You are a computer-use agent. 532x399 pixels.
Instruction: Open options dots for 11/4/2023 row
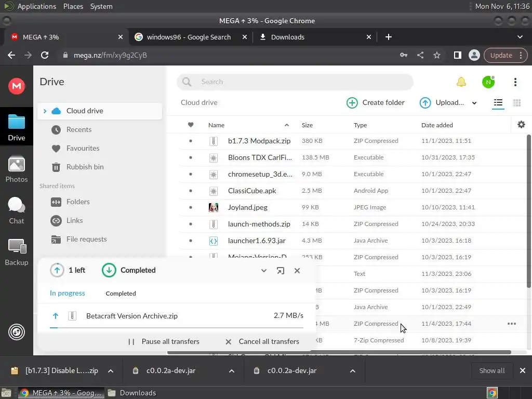(x=512, y=324)
